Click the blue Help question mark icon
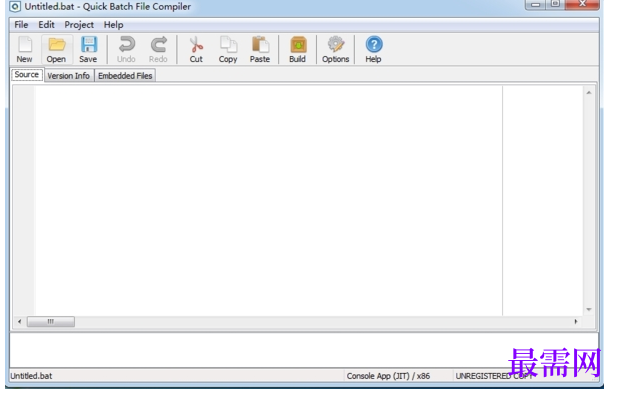 [x=374, y=49]
